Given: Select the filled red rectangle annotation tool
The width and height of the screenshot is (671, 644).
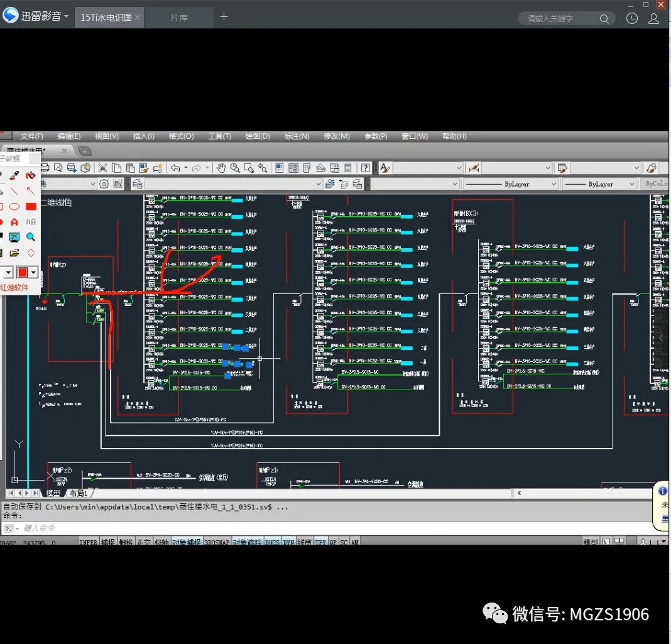Looking at the screenshot, I should point(31,207).
